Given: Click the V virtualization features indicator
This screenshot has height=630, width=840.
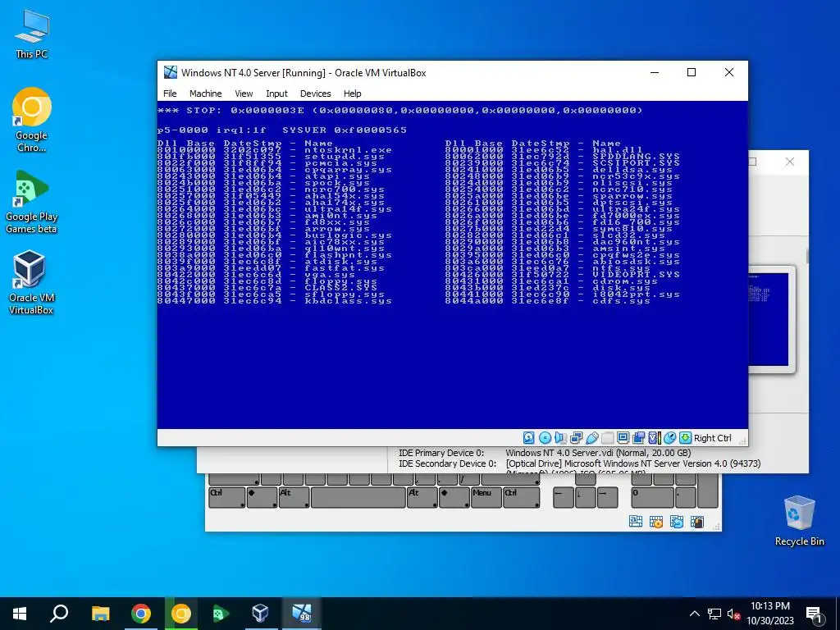Looking at the screenshot, I should tap(654, 438).
